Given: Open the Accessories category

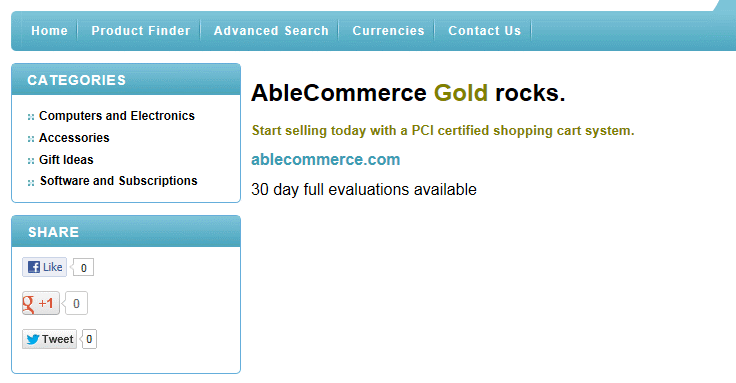Looking at the screenshot, I should [x=74, y=138].
